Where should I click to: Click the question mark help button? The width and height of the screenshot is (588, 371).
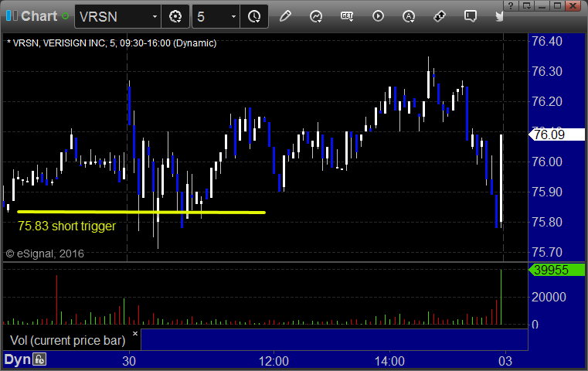[511, 5]
